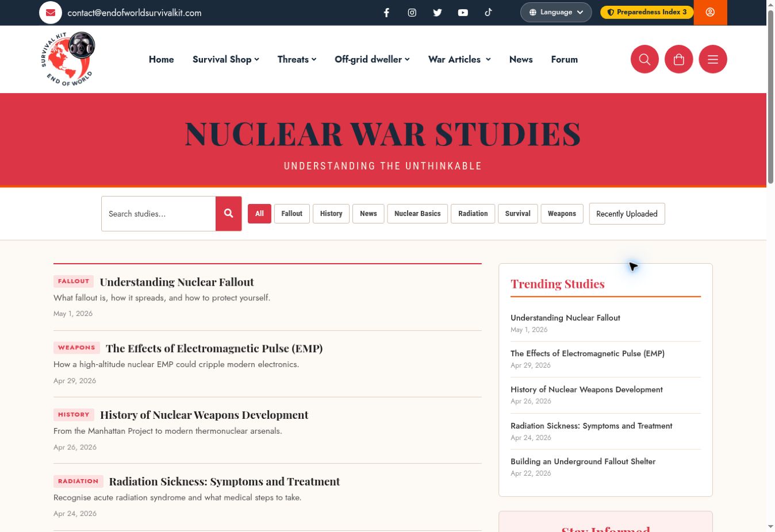Filter studies by Survival

pyautogui.click(x=518, y=214)
